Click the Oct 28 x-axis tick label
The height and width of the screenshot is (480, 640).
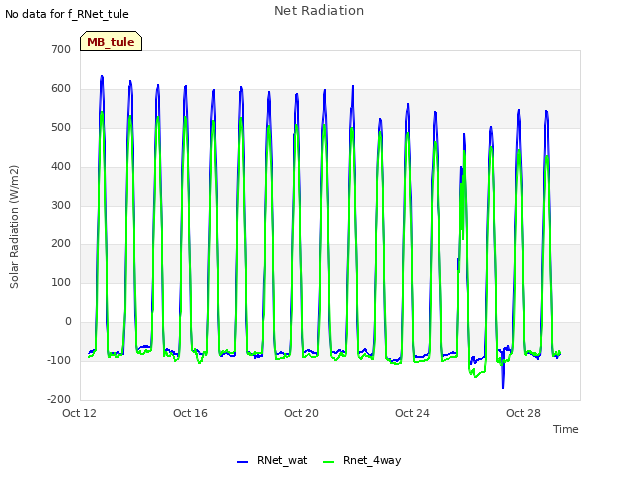[523, 413]
